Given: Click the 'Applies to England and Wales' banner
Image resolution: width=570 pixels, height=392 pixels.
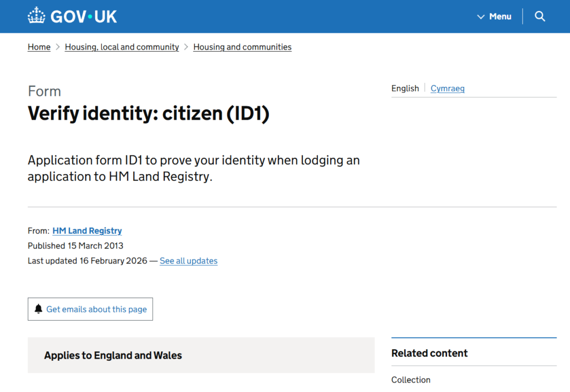Looking at the screenshot, I should [201, 355].
